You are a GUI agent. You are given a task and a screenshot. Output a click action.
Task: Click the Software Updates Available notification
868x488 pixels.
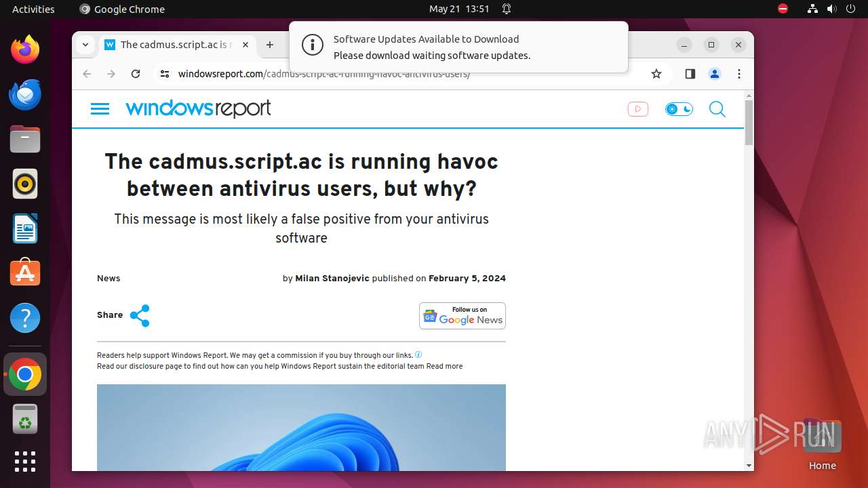click(458, 47)
